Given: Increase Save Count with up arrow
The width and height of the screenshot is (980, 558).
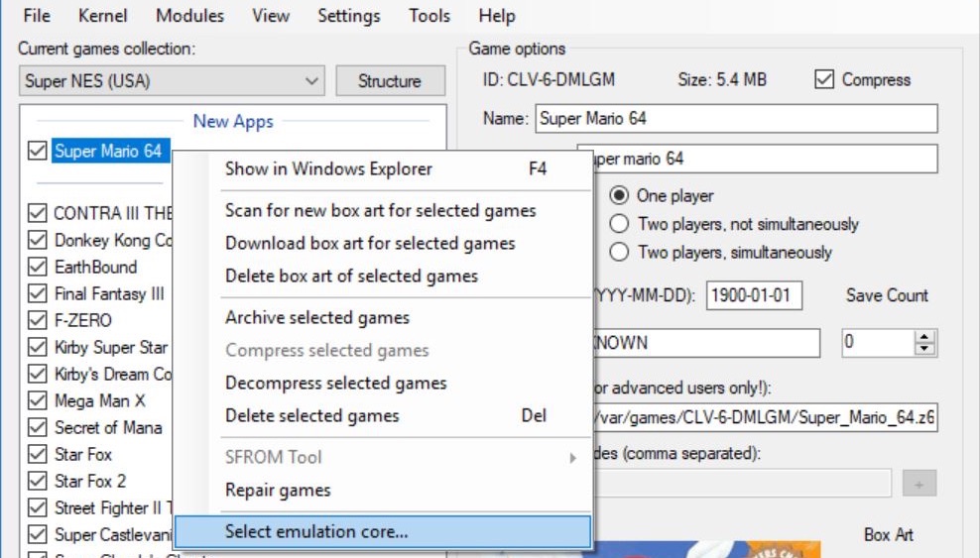Looking at the screenshot, I should (x=925, y=336).
